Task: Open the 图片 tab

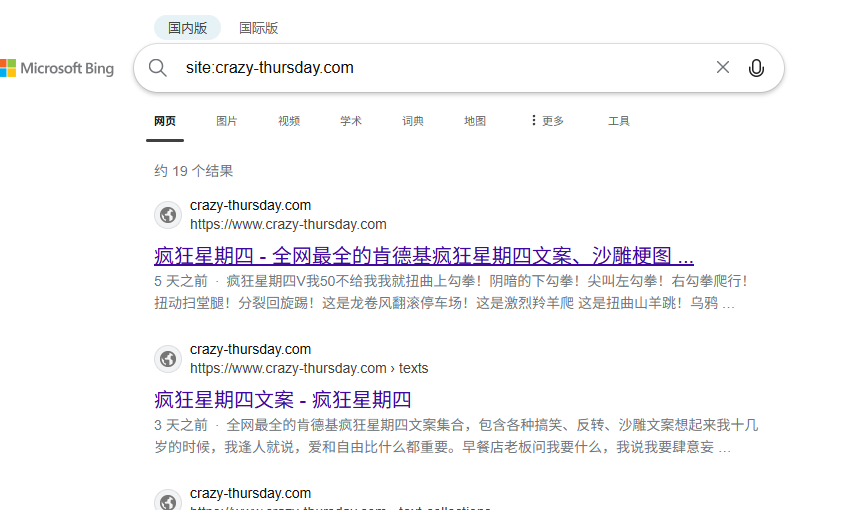Action: point(227,121)
